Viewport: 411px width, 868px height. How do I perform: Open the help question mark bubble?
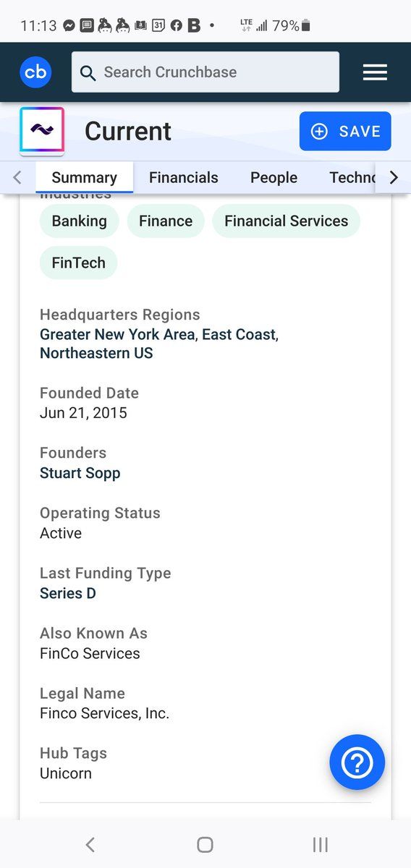tap(357, 762)
